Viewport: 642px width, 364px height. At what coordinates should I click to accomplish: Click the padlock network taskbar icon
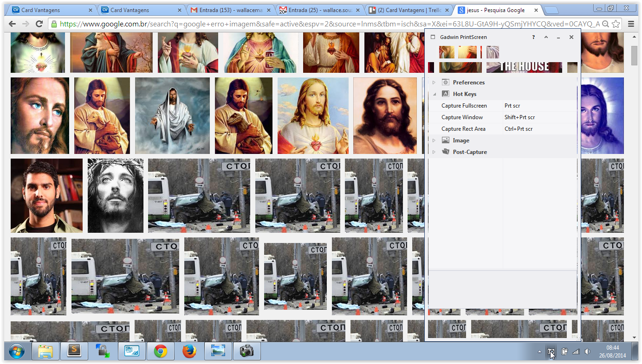tap(103, 351)
